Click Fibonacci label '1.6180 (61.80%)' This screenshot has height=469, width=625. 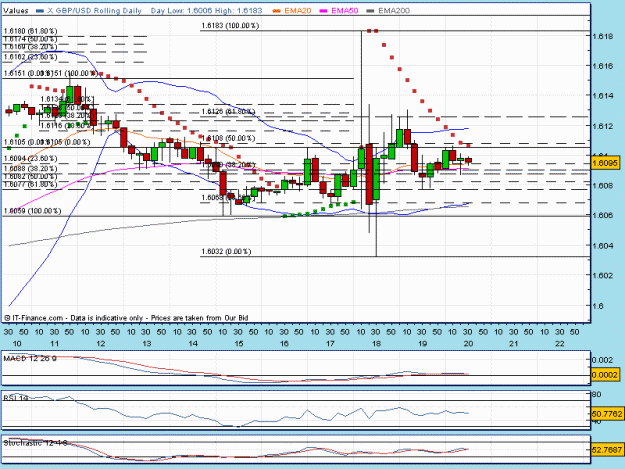point(30,31)
